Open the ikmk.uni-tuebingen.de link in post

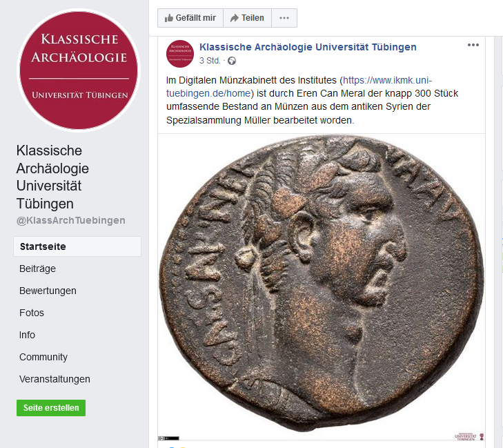pos(299,87)
